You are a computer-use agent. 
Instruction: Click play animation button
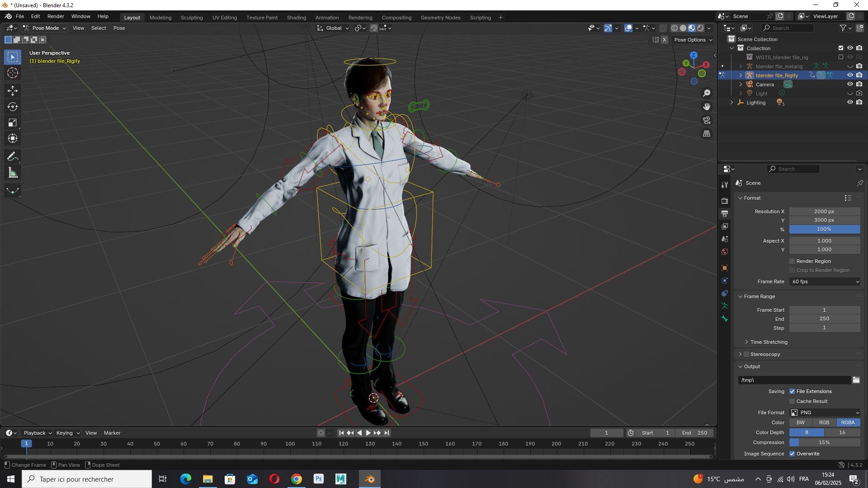[368, 433]
